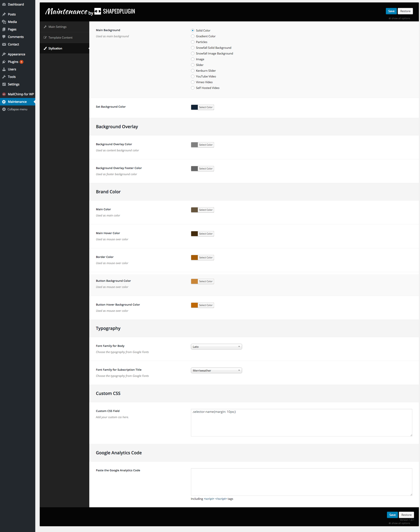Click the Pages icon in the sidebar

[x=4, y=29]
